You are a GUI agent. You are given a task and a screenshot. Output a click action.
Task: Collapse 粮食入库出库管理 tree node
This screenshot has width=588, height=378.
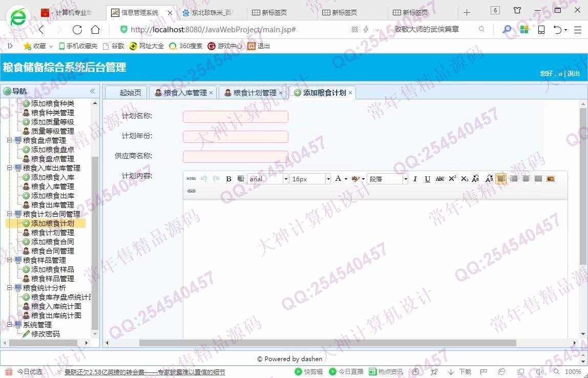9,168
